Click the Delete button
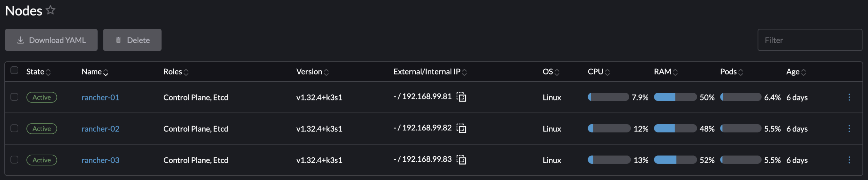The width and height of the screenshot is (868, 180). click(x=132, y=40)
